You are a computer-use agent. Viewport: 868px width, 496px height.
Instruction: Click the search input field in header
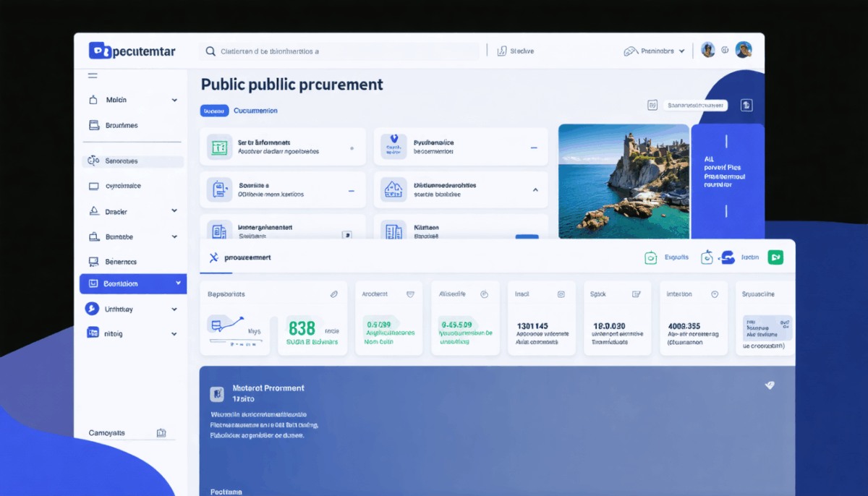pyautogui.click(x=339, y=51)
